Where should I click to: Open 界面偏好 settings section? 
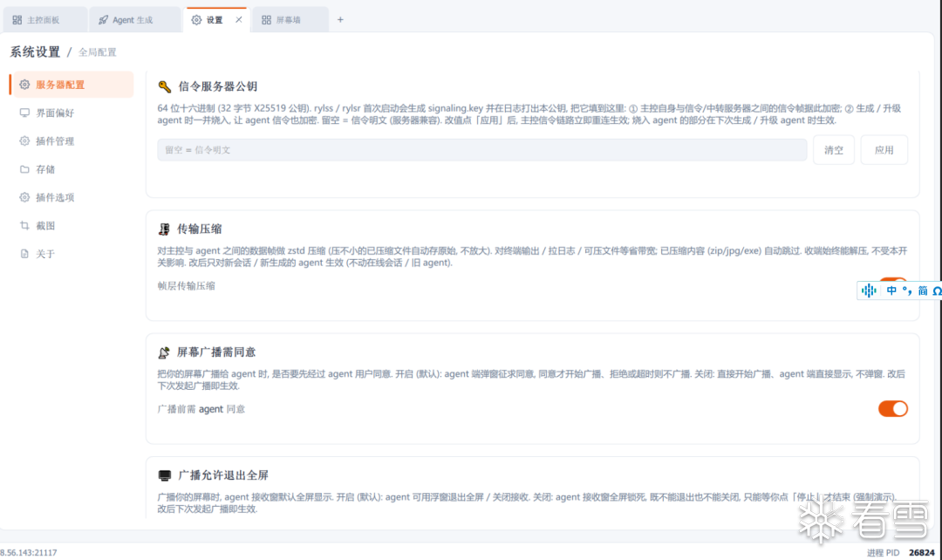(72, 113)
